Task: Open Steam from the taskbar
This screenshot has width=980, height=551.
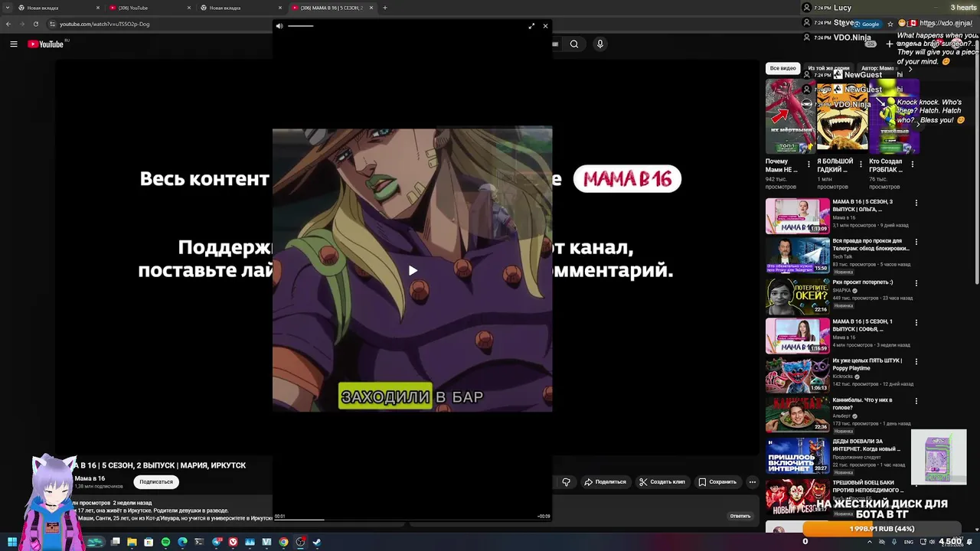Action: [x=317, y=542]
